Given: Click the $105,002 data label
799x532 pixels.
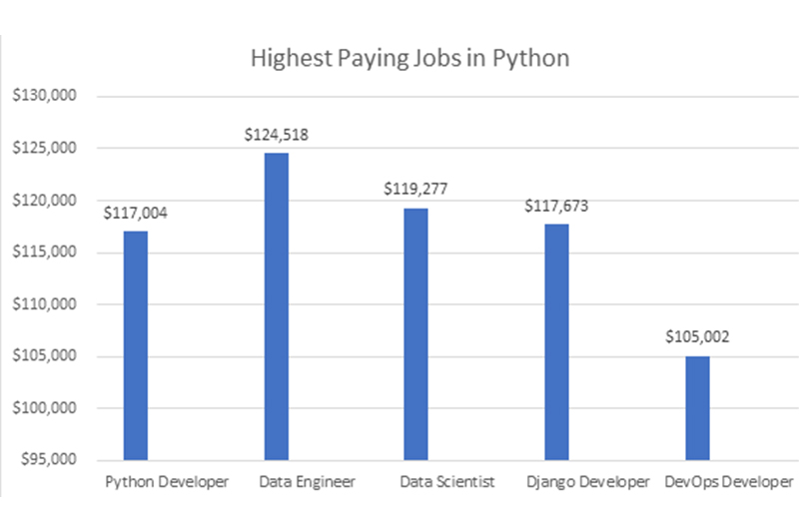Looking at the screenshot, I should [697, 337].
